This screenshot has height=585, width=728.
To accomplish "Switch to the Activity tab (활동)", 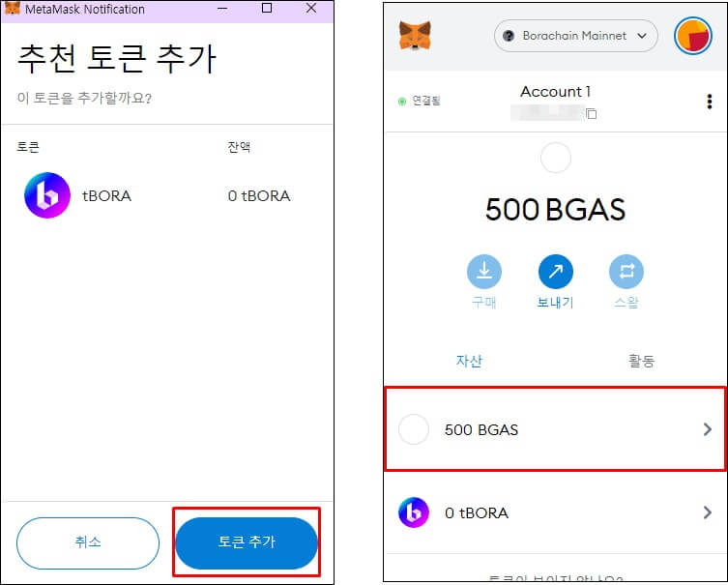I will pos(641,361).
